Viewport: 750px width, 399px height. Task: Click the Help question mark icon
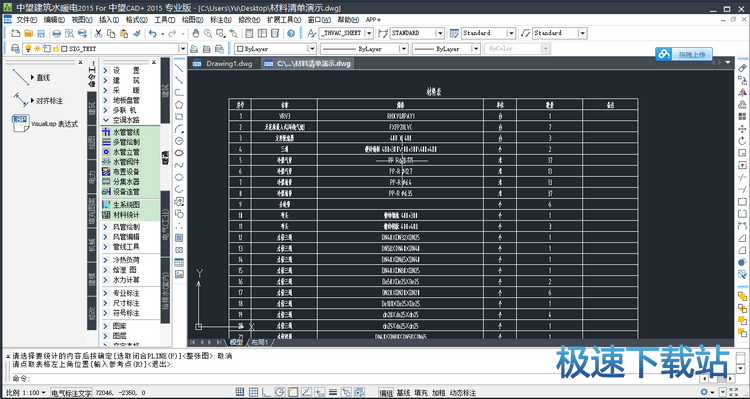point(291,33)
